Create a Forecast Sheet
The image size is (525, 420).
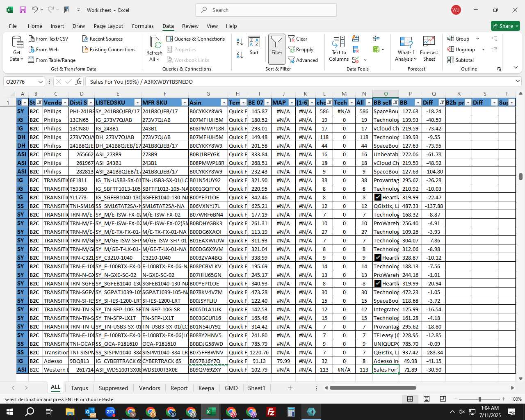pyautogui.click(x=429, y=49)
